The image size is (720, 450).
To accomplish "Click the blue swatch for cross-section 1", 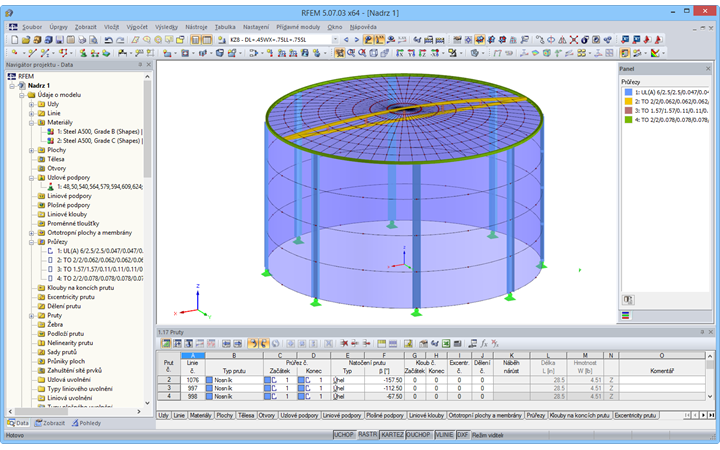I will click(x=628, y=92).
